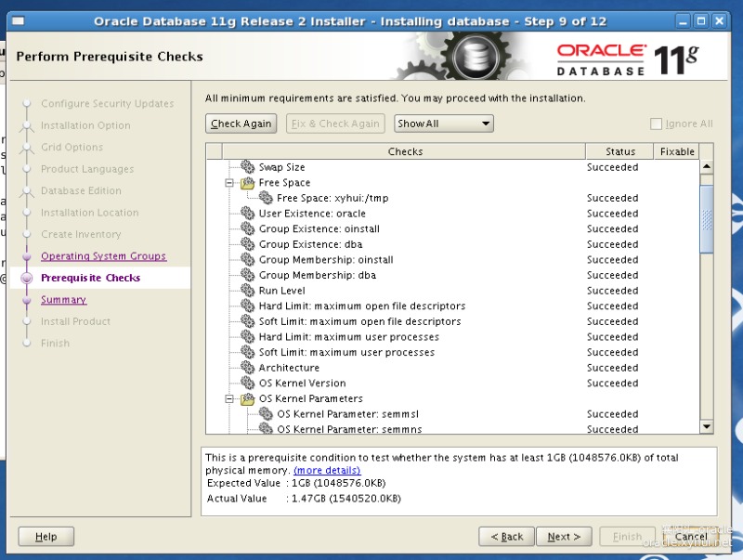Click gear icon for OS Kernel Parameter: semmns
The width and height of the screenshot is (743, 560).
266,428
